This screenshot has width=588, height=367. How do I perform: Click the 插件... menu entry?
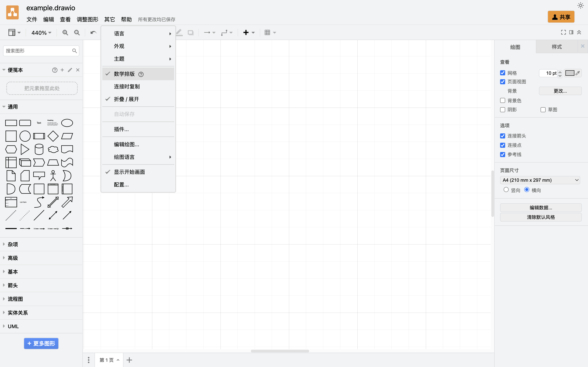point(121,129)
